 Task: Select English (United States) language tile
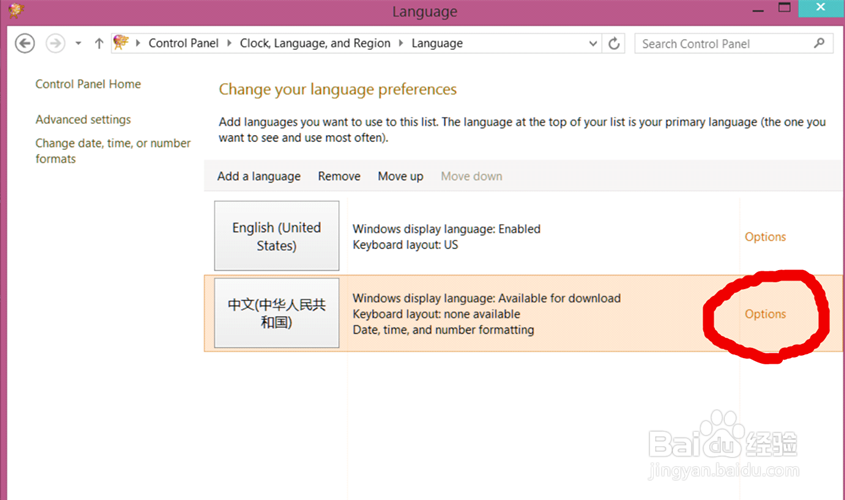[x=276, y=236]
